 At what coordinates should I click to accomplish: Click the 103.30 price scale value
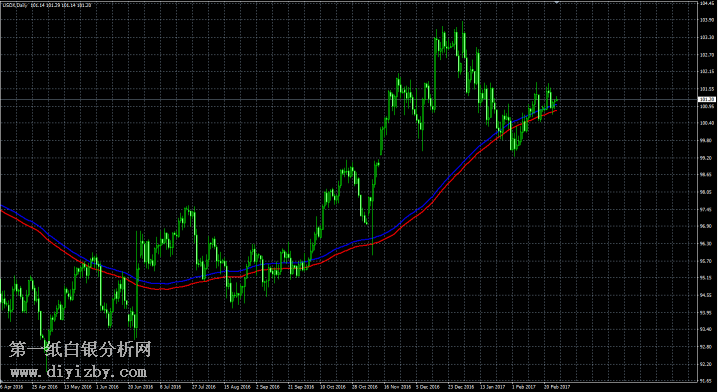click(x=707, y=38)
